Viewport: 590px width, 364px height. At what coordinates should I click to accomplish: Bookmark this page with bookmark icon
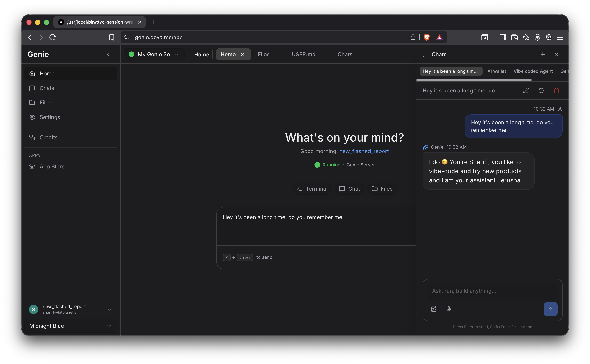112,37
